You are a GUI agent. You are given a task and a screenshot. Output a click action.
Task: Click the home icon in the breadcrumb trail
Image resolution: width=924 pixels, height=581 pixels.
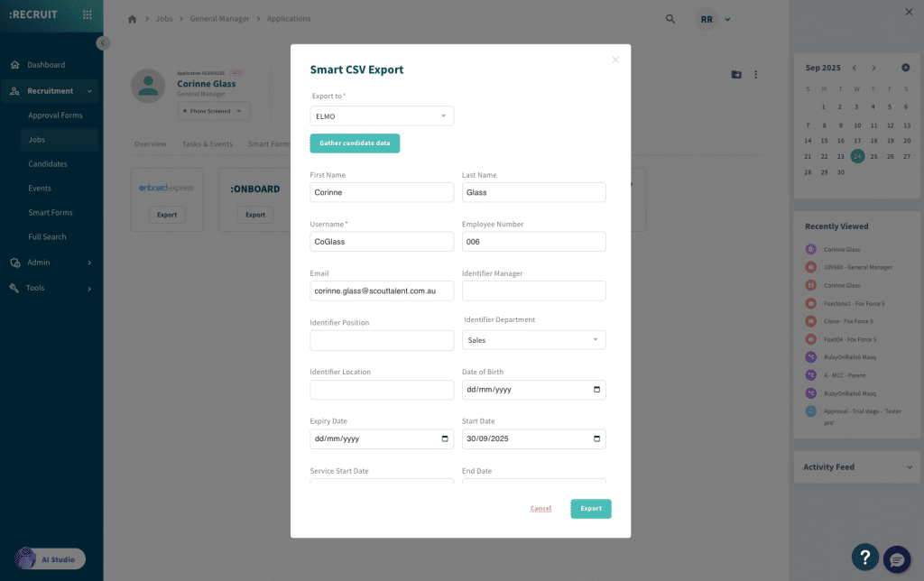(x=132, y=18)
